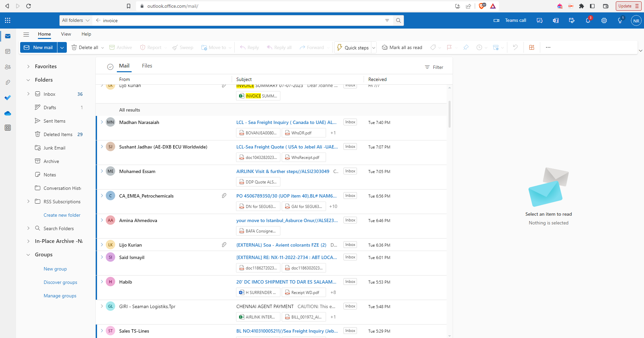The image size is (644, 338).
Task: Open the All folders search scope dropdown
Action: 76,20
